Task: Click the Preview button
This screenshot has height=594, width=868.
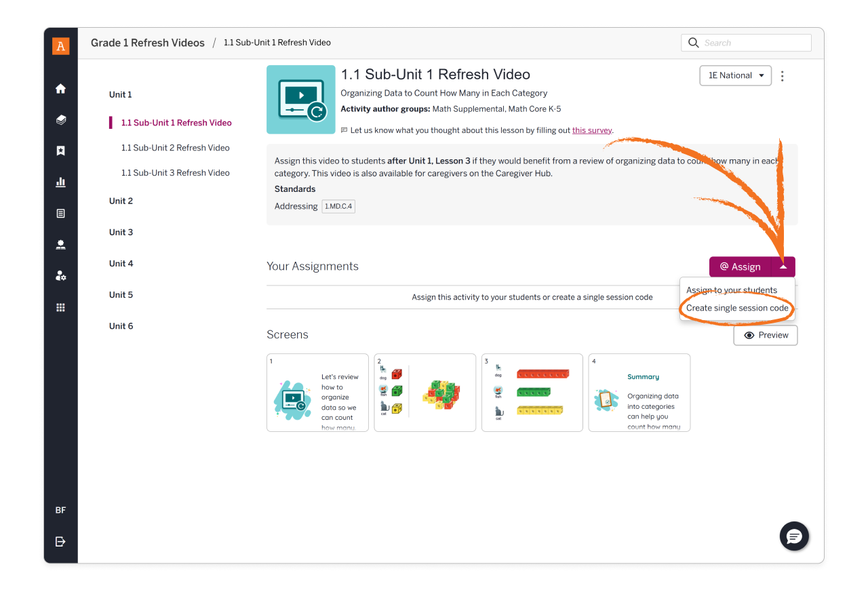Action: (765, 335)
